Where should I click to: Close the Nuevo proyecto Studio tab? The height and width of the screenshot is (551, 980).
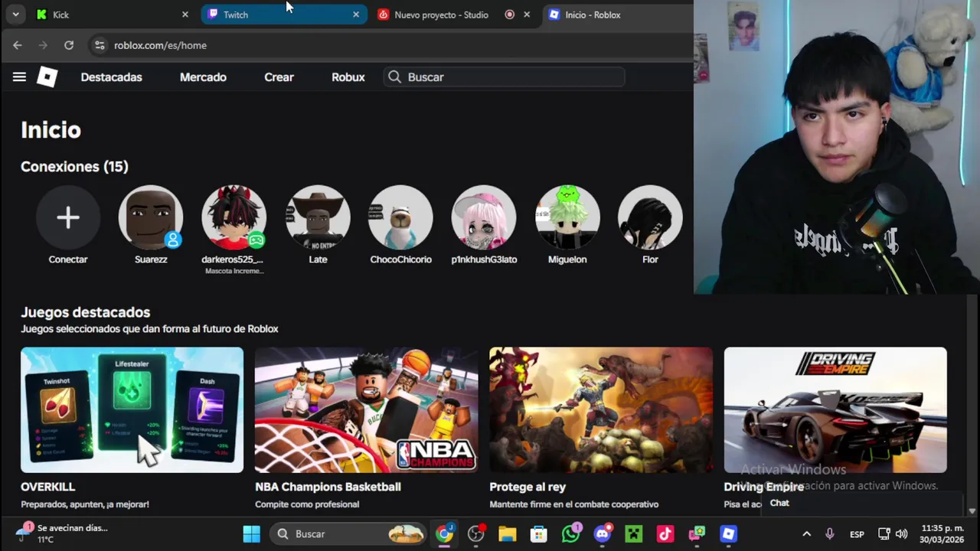click(526, 15)
